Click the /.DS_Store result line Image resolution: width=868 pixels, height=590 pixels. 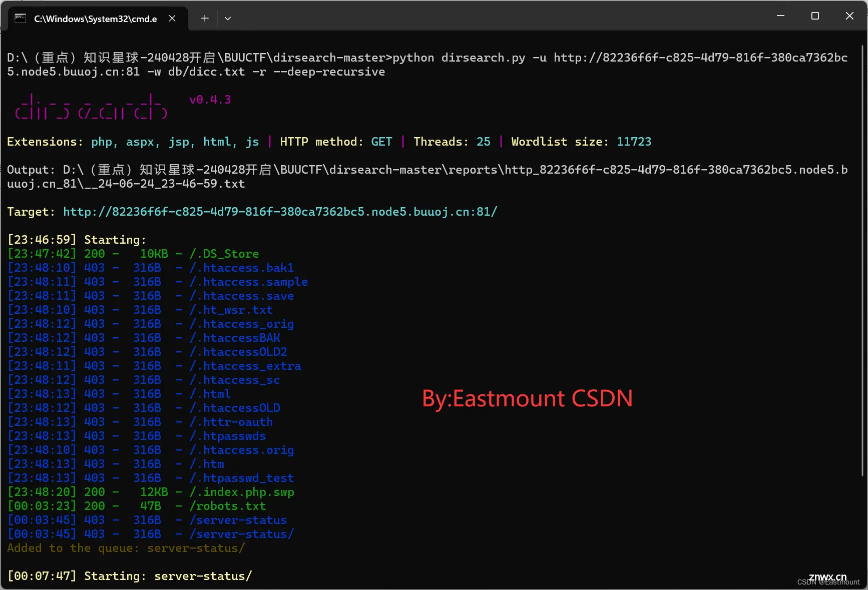[133, 254]
